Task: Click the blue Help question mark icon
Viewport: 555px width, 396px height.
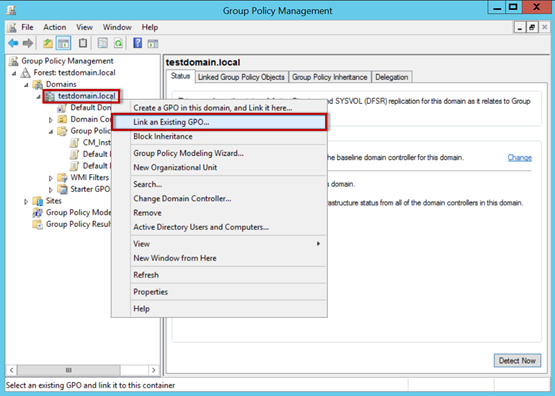Action: pos(137,43)
